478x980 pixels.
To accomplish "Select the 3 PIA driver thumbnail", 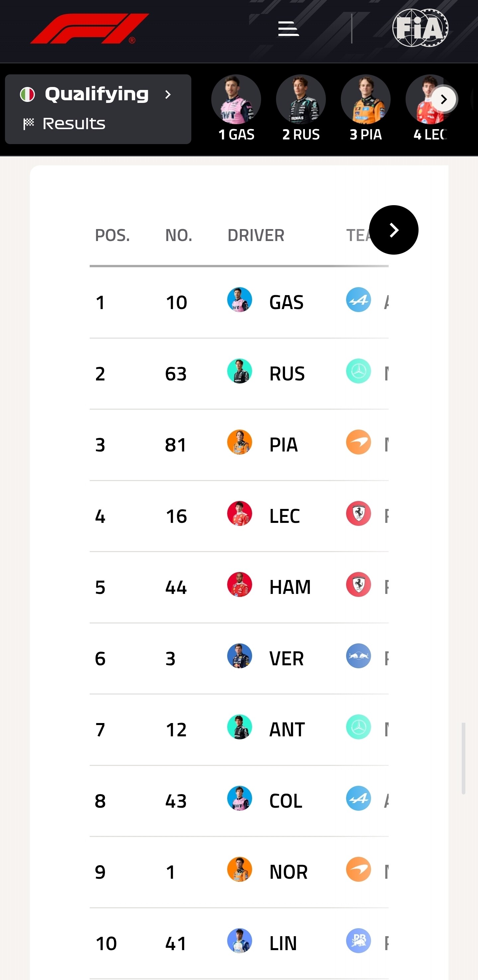I will (366, 109).
